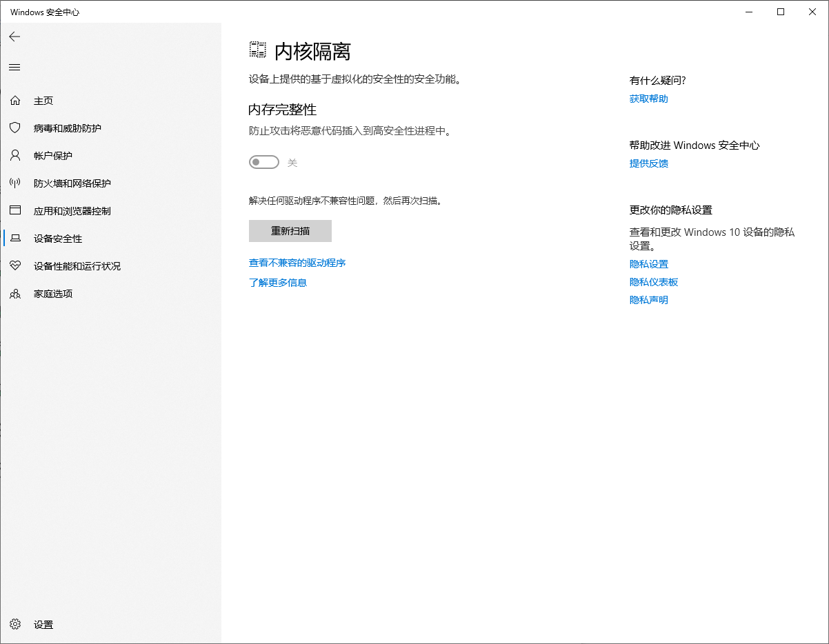This screenshot has height=644, width=829.
Task: Open 应用和浏览器控制 section
Action: click(x=110, y=211)
